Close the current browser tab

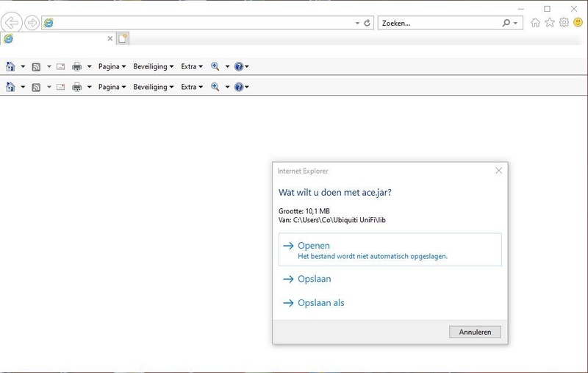tap(110, 38)
